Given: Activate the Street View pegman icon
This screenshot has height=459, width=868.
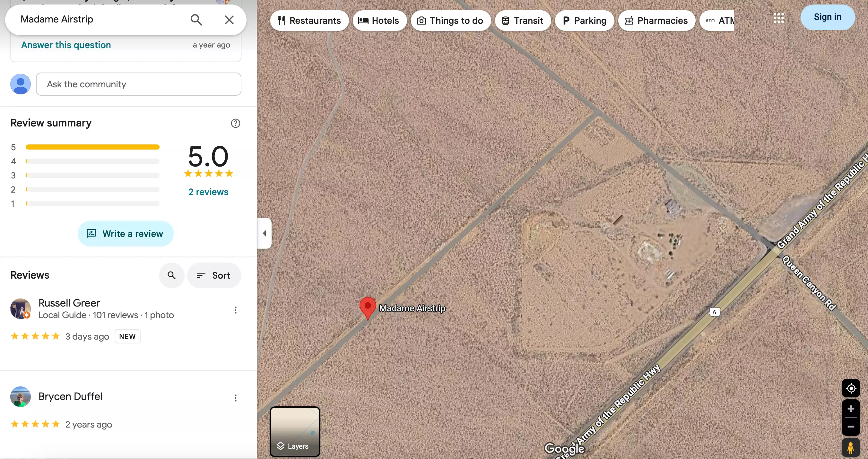Looking at the screenshot, I should 851,448.
